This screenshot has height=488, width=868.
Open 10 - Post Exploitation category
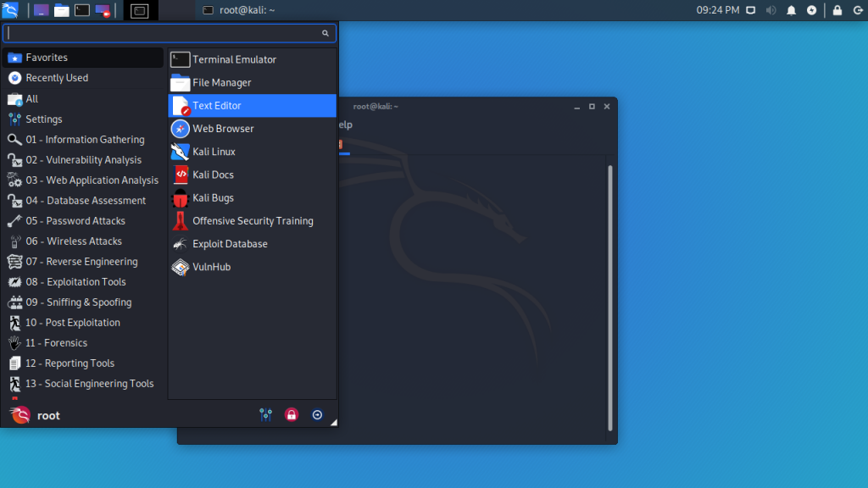pyautogui.click(x=83, y=323)
